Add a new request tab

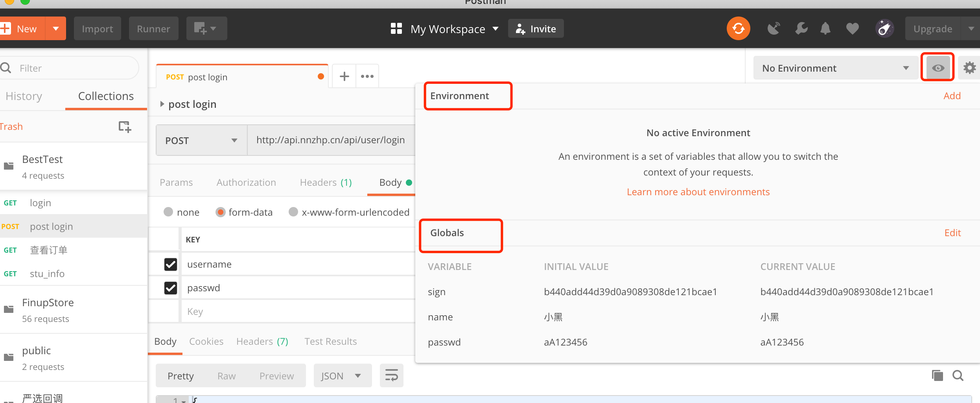click(x=344, y=76)
